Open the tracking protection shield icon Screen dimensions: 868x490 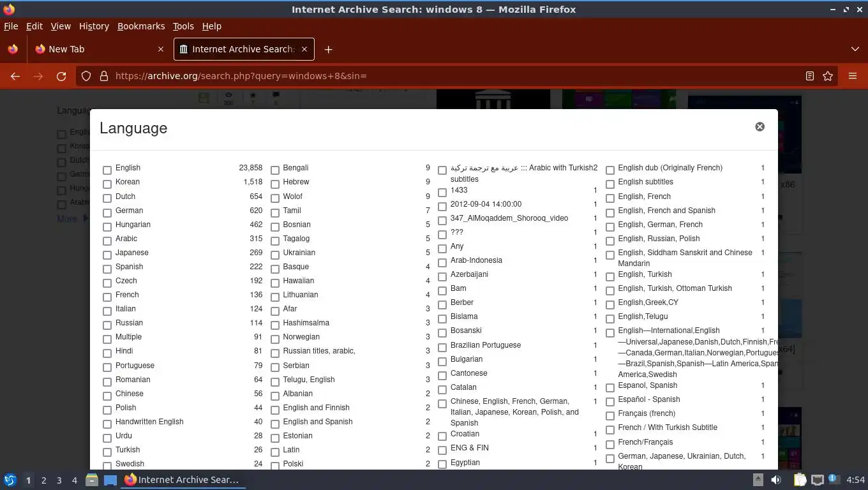coord(86,76)
